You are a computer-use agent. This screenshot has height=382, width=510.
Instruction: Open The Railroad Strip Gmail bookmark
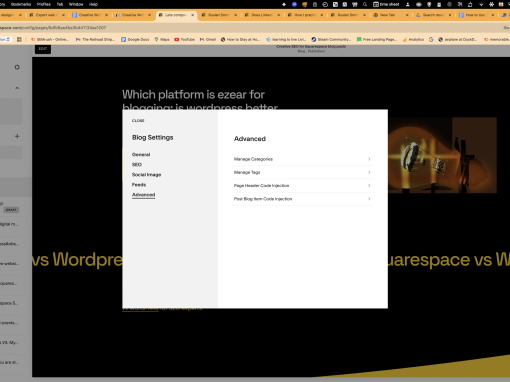[95, 39]
